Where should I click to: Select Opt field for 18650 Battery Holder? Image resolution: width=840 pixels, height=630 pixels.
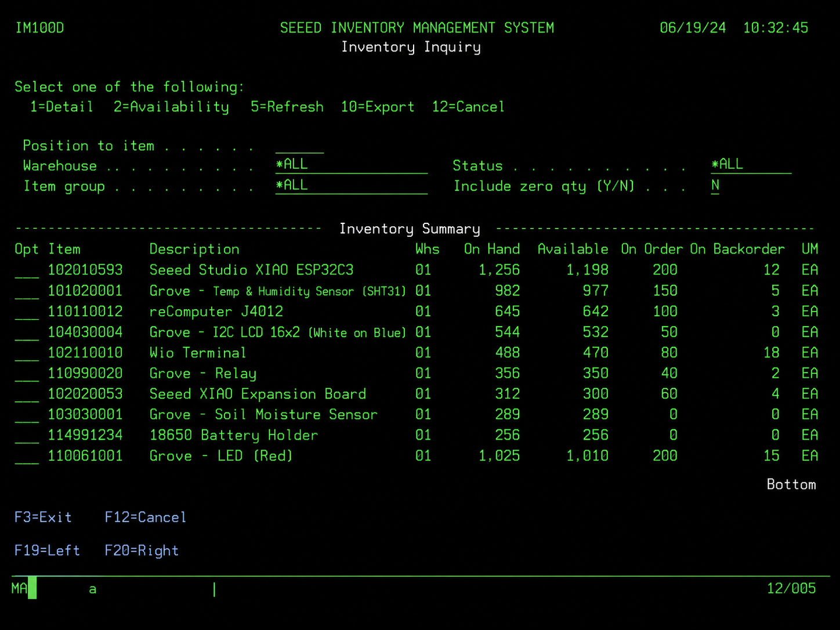(27, 436)
